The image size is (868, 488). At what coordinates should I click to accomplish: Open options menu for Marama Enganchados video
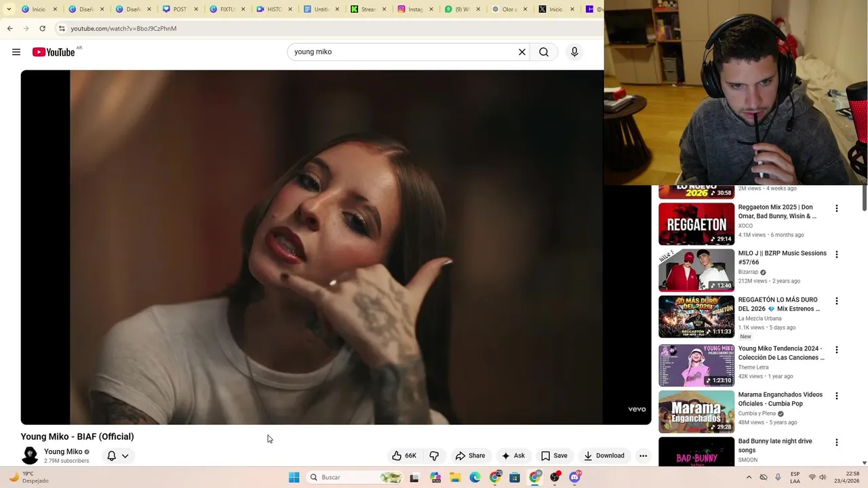837,396
